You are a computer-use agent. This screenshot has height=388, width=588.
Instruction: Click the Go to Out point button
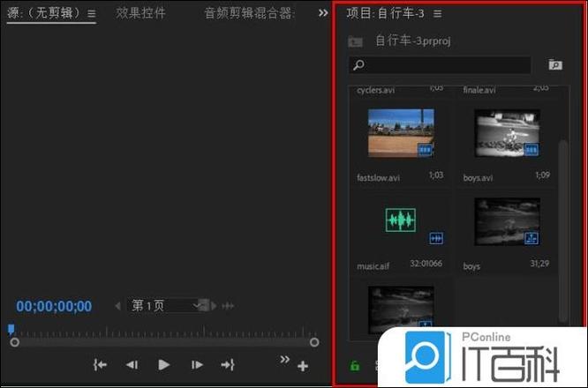228,365
